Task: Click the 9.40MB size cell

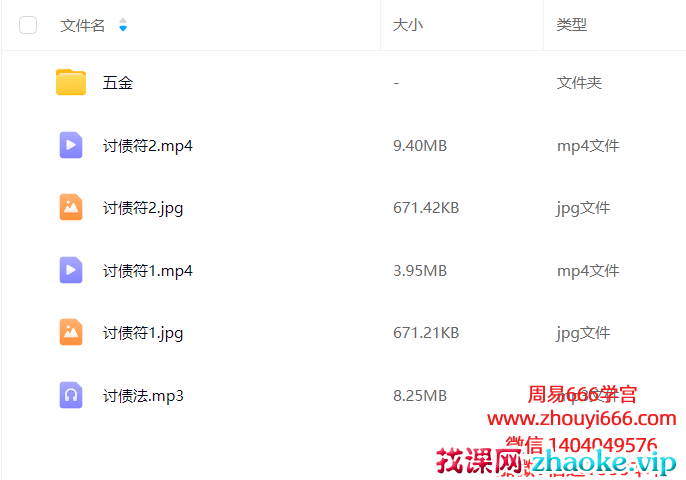Action: click(x=420, y=146)
